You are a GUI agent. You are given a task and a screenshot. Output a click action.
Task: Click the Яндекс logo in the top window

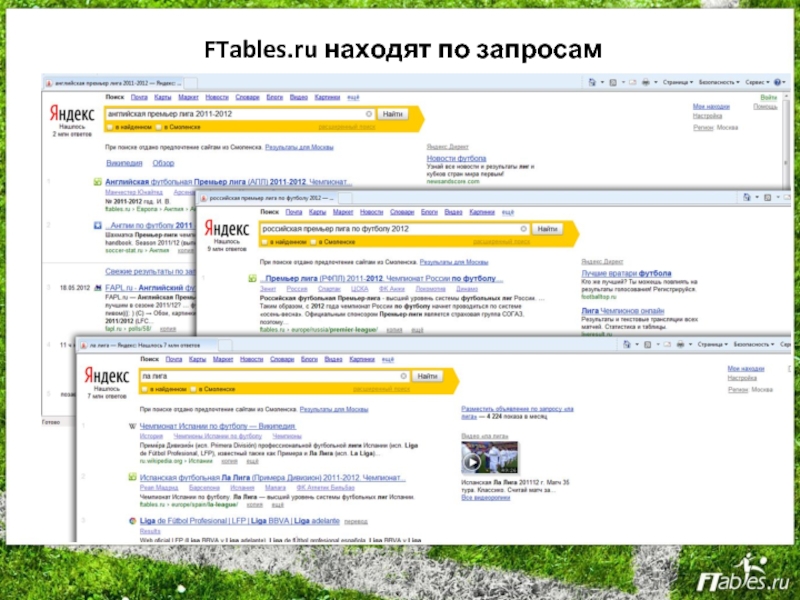pyautogui.click(x=72, y=113)
